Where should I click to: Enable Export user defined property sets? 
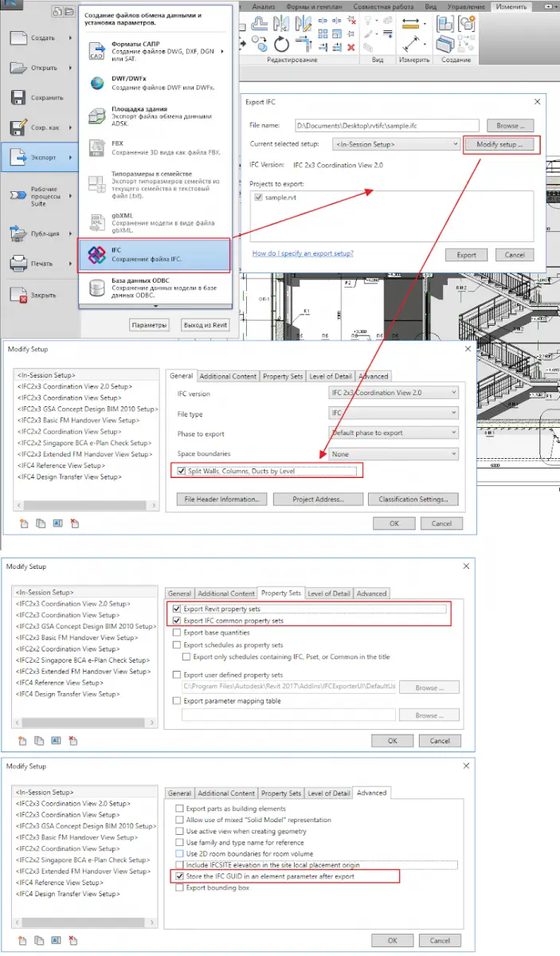click(177, 675)
